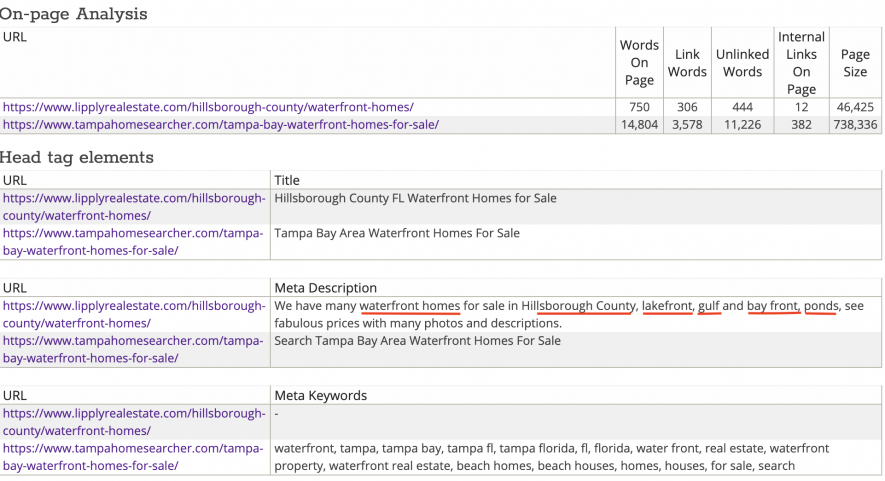Click the Meta Description column header
The height and width of the screenshot is (481, 885).
coord(325,288)
